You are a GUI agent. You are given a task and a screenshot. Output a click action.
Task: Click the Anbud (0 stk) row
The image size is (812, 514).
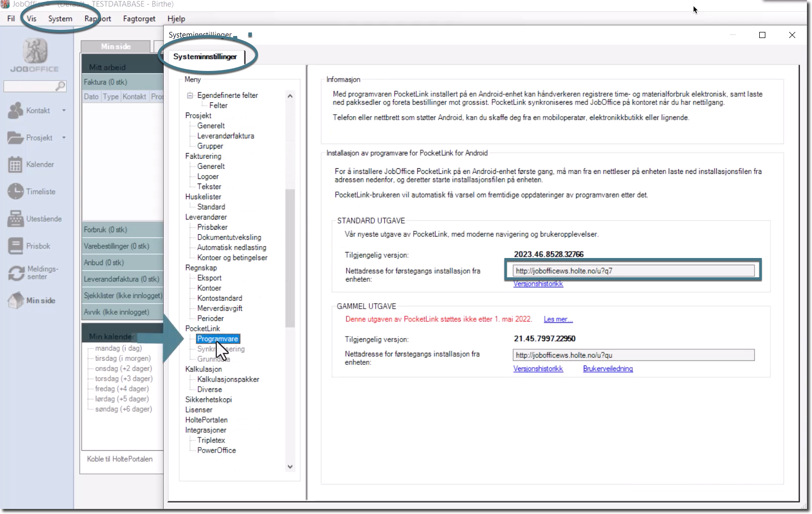tap(123, 263)
